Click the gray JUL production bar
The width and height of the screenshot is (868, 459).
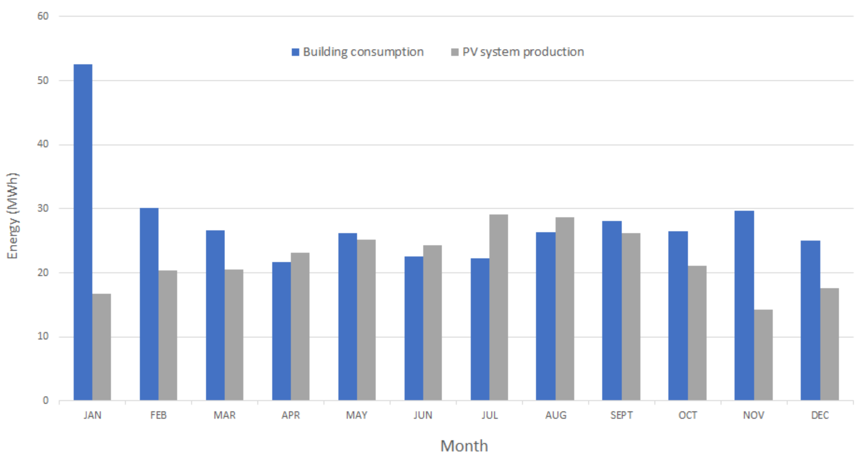498,307
